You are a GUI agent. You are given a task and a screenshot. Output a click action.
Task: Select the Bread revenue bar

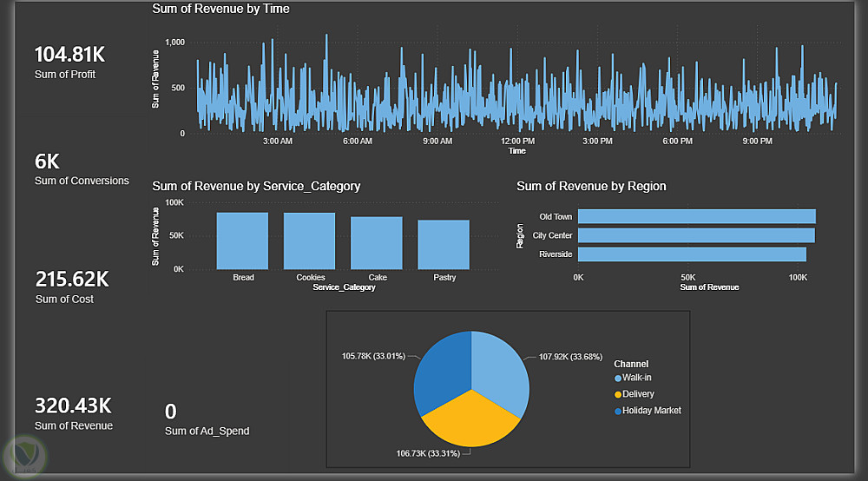(242, 240)
